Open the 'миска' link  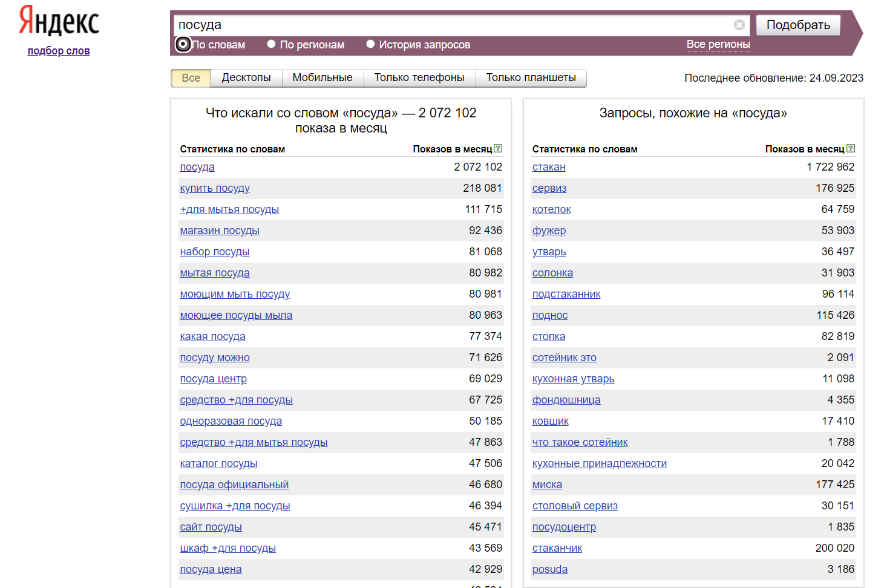(547, 485)
